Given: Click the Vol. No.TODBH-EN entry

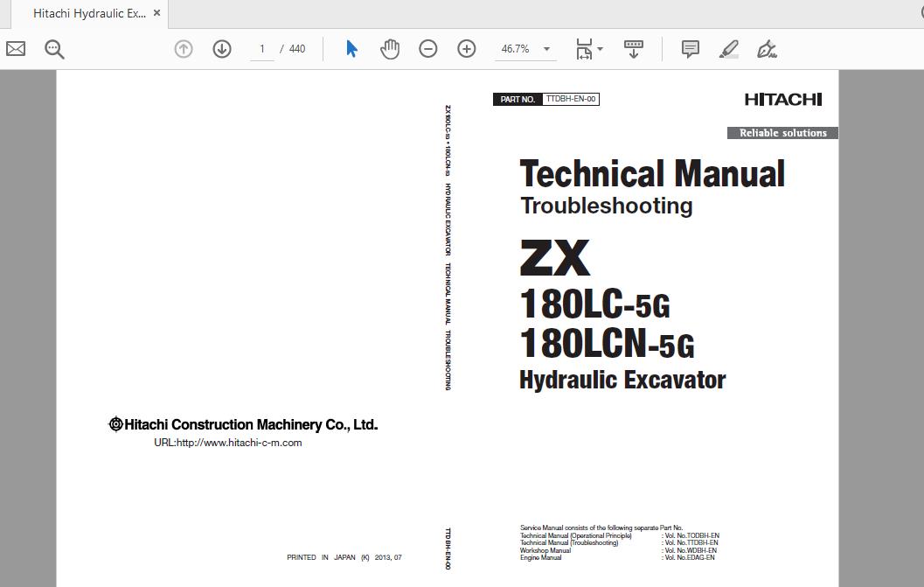Looking at the screenshot, I should 691,535.
